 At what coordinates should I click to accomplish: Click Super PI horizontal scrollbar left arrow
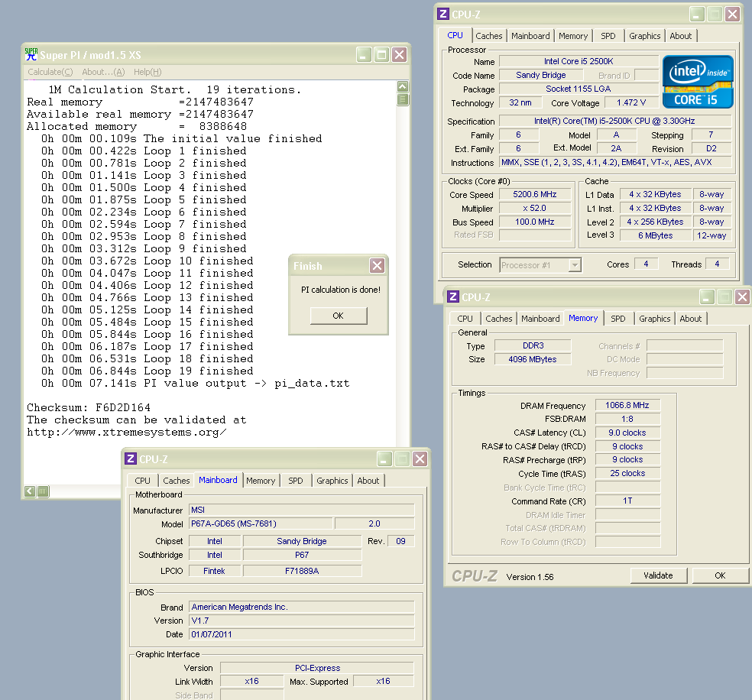coord(30,491)
